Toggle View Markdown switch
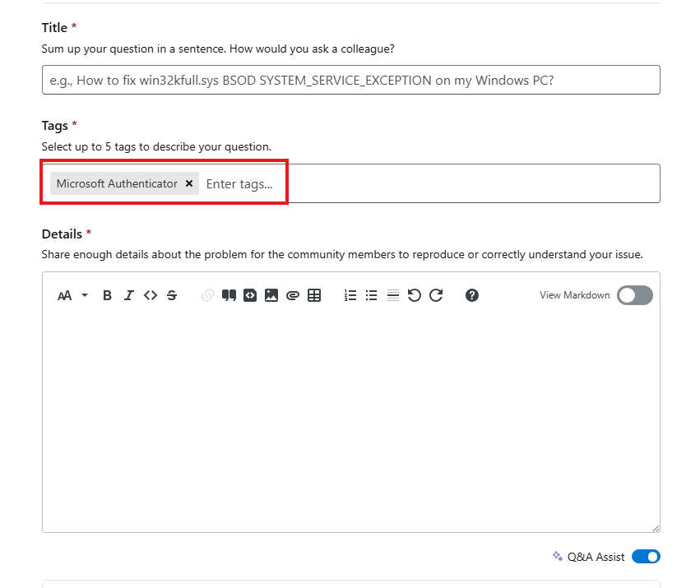700x588 pixels. tap(635, 295)
